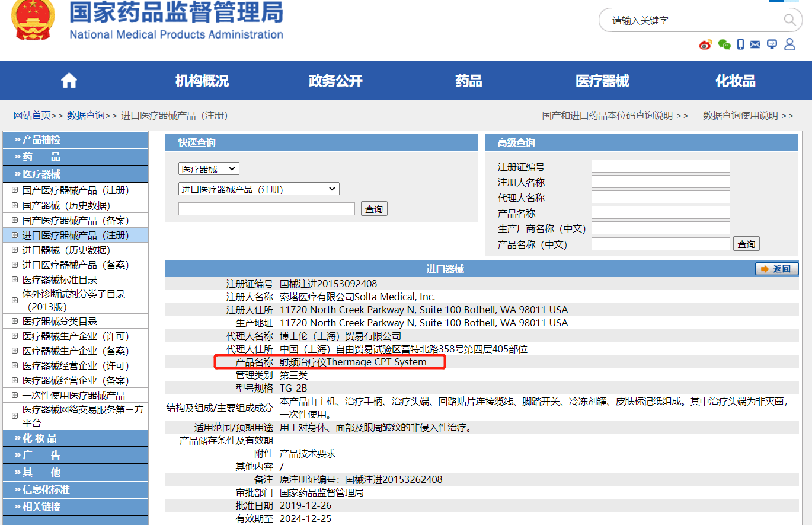
Task: Open the 数据查询 breadcrumb link
Action: click(85, 115)
